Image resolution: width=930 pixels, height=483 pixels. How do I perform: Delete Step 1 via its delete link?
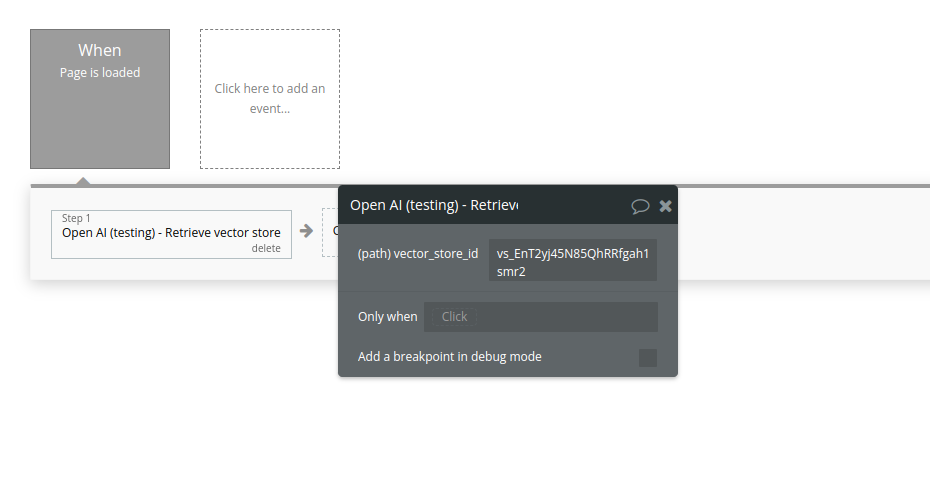coord(266,248)
